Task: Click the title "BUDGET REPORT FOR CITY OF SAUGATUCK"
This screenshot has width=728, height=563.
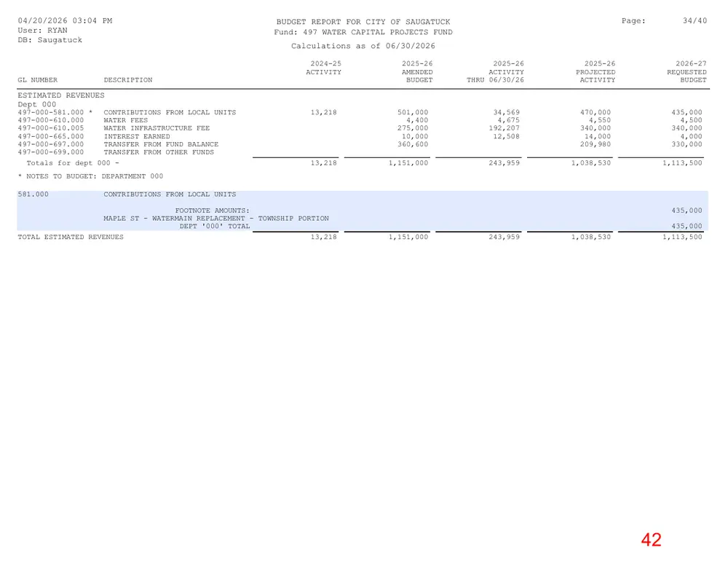Action: point(363,22)
